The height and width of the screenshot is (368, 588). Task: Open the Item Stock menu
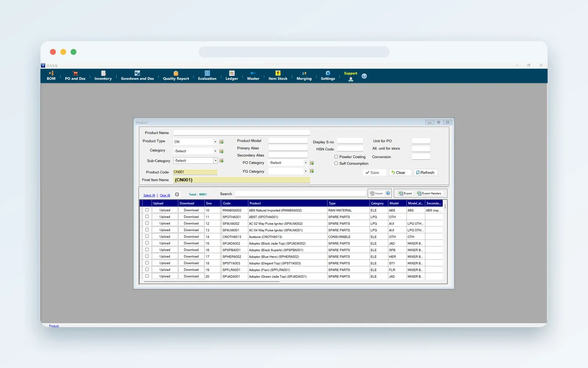tap(278, 76)
